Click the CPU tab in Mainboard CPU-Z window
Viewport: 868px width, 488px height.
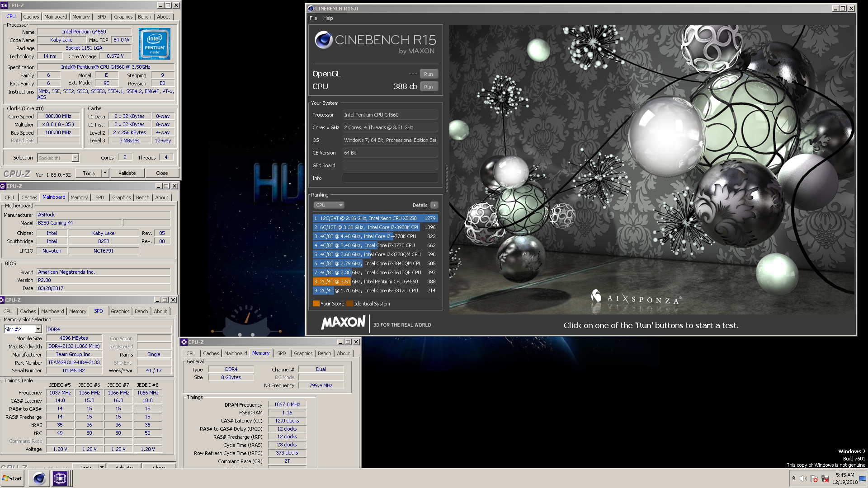pos(9,197)
